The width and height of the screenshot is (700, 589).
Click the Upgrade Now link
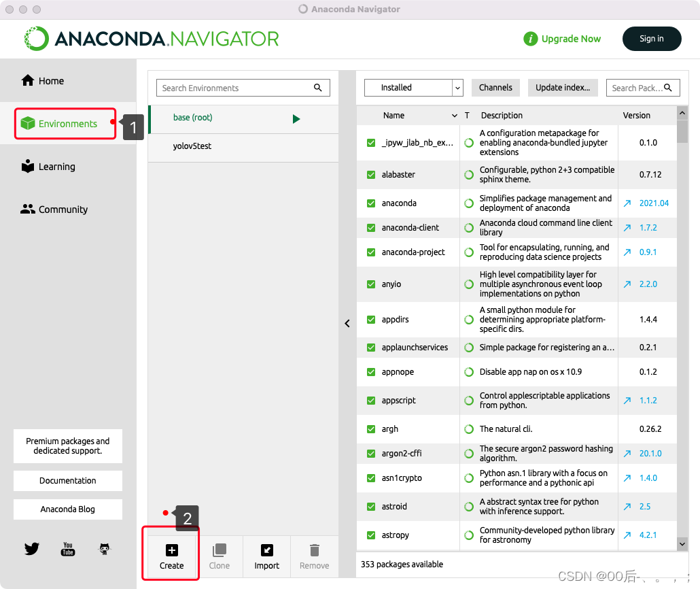pos(571,39)
